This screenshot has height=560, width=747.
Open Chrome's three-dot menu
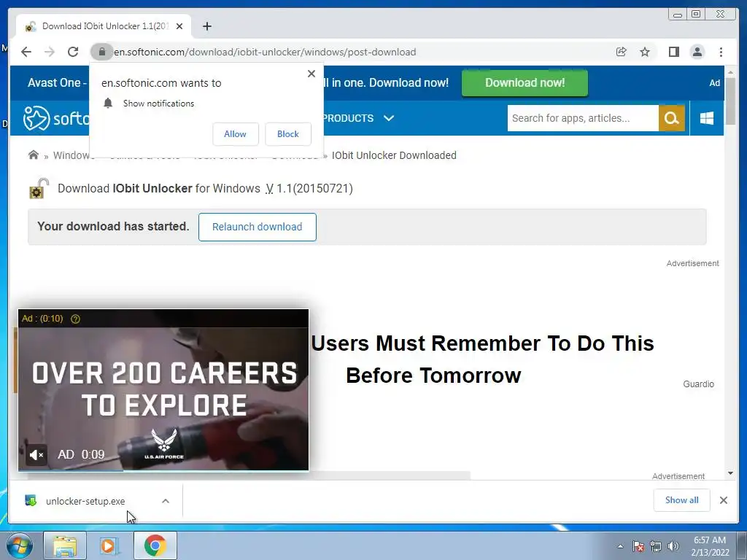point(721,52)
